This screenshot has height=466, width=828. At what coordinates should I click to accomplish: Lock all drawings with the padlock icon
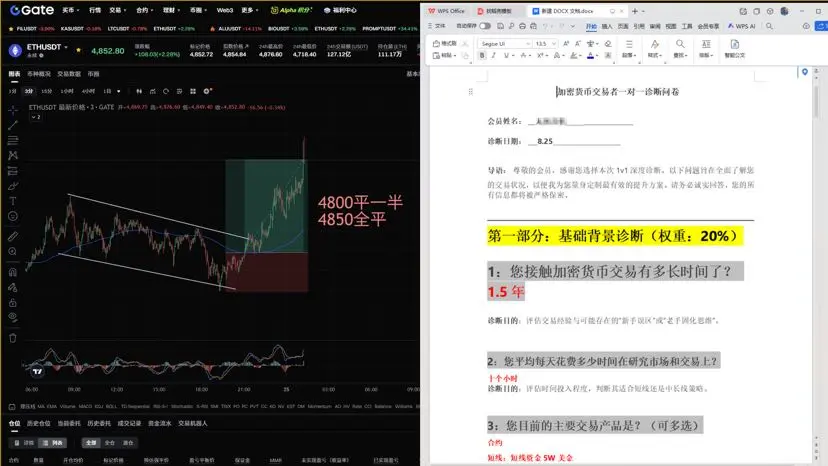point(13,303)
